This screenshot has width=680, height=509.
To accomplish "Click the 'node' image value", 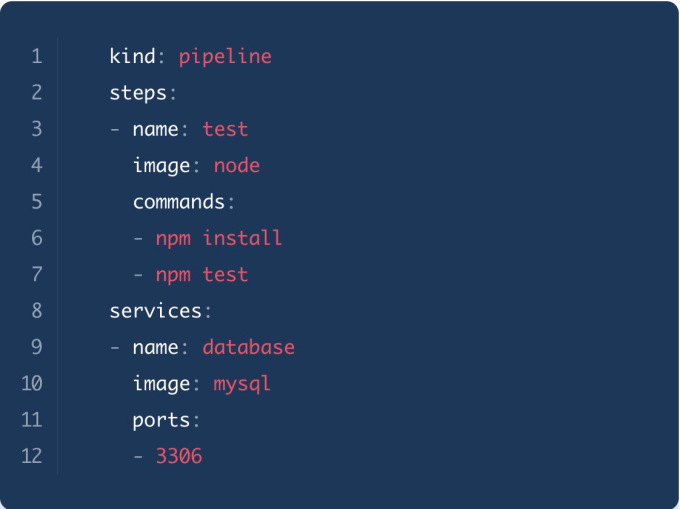I will click(237, 166).
